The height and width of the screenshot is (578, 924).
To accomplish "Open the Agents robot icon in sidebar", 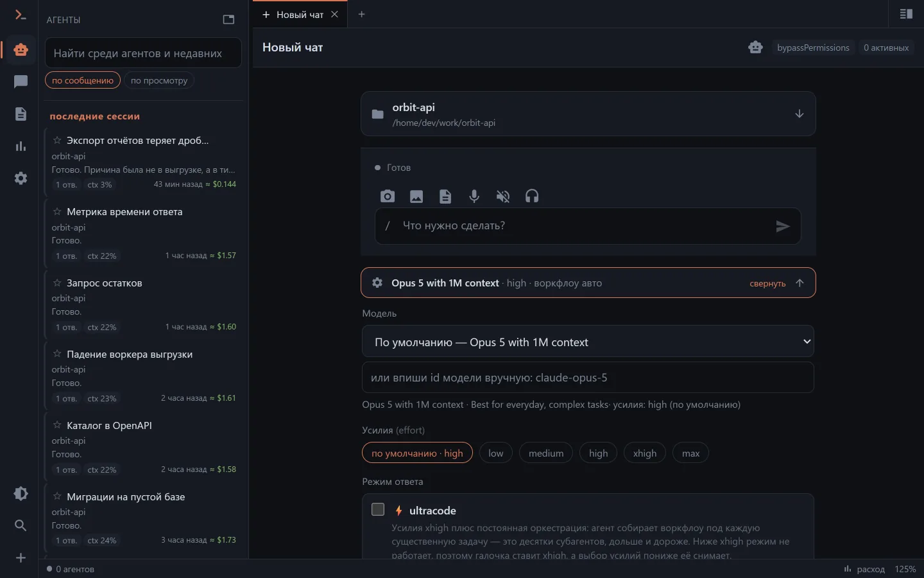I will (x=21, y=49).
